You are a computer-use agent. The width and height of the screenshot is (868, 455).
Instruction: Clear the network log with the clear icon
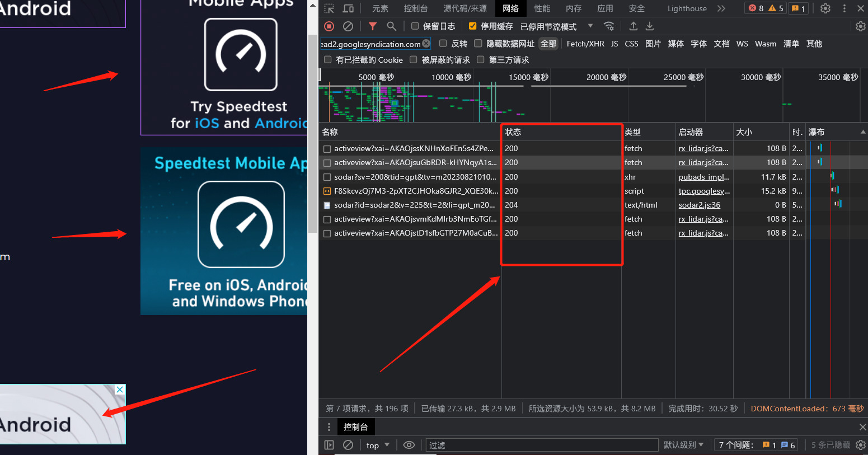(348, 26)
